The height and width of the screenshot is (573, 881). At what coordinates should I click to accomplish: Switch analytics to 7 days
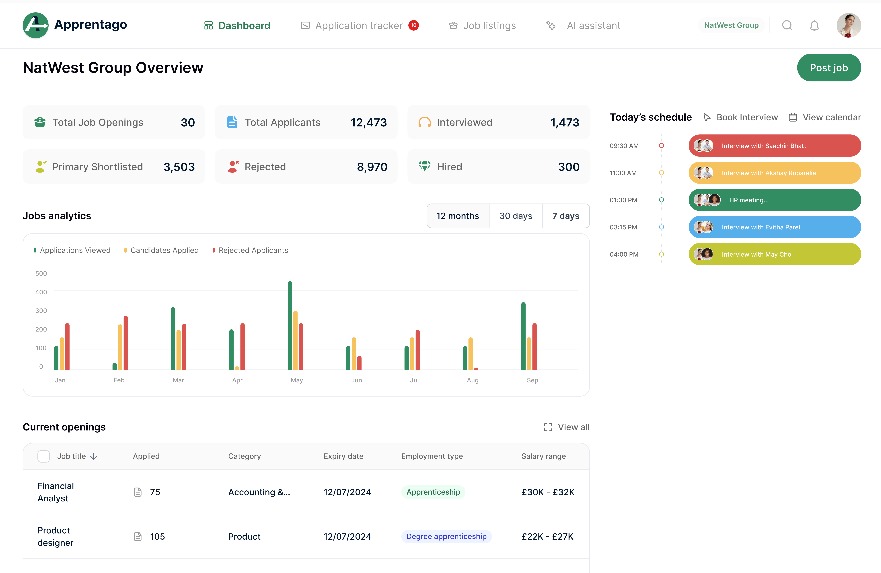pyautogui.click(x=566, y=216)
